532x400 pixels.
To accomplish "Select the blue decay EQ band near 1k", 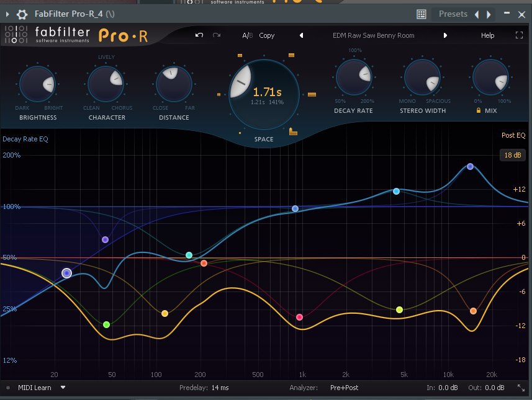I will 295,208.
